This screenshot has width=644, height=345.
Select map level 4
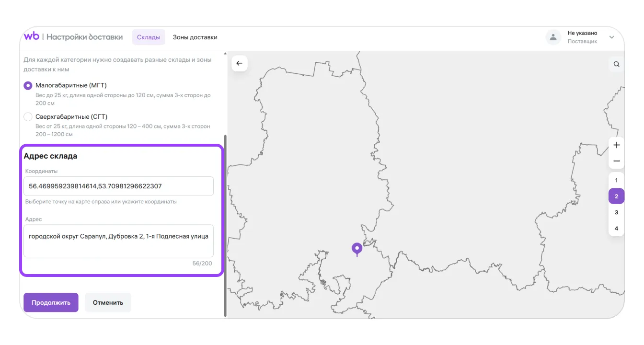coord(616,228)
